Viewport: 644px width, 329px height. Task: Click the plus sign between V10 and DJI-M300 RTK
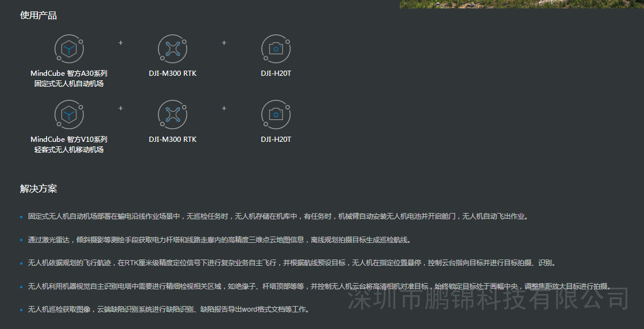tap(121, 108)
